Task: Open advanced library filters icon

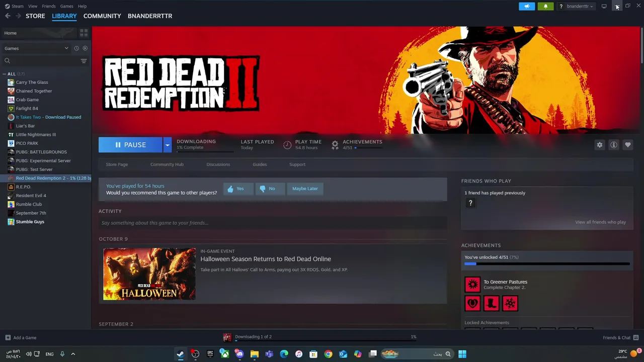Action: 84,61
